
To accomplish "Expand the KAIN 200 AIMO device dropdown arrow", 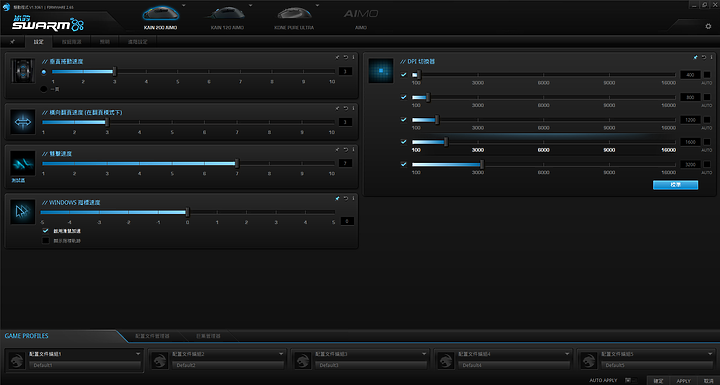I will pos(184,6).
